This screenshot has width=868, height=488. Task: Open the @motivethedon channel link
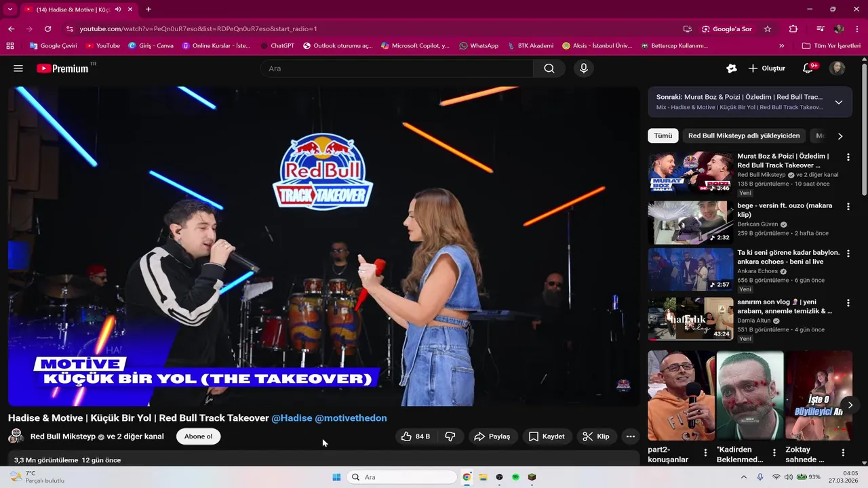351,418
